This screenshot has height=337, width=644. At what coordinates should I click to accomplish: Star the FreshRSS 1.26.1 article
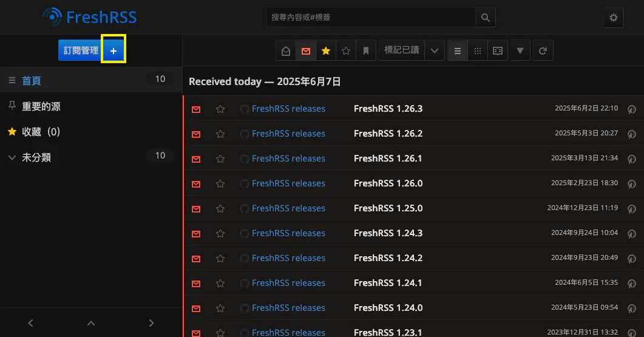point(220,158)
